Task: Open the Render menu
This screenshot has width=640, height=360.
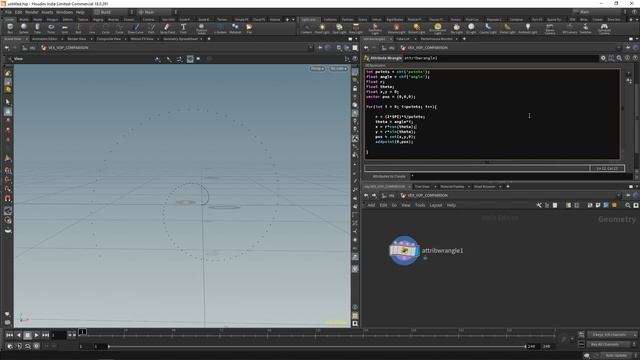Action: [31, 12]
